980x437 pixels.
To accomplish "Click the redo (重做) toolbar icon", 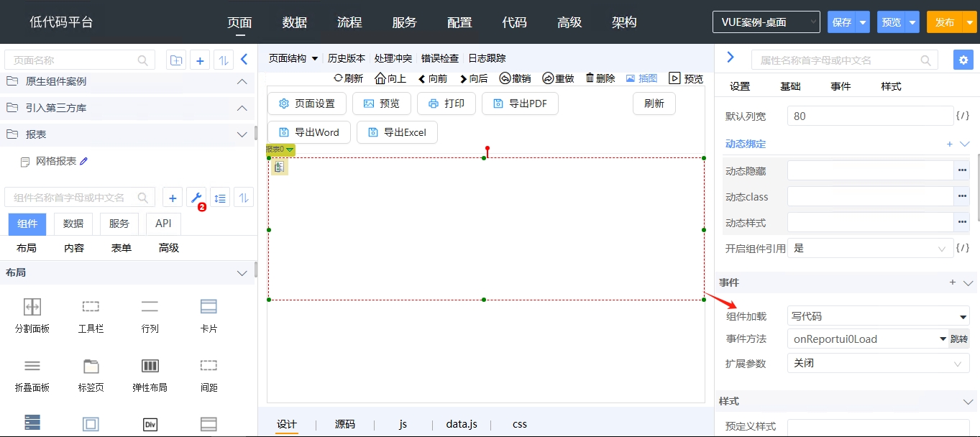I will point(548,78).
